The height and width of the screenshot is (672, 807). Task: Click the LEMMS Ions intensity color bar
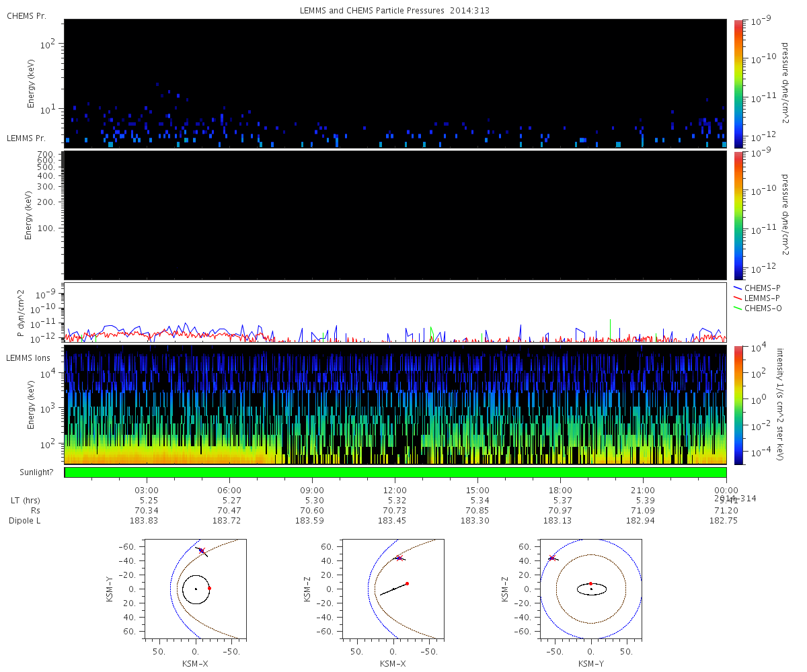(x=738, y=405)
